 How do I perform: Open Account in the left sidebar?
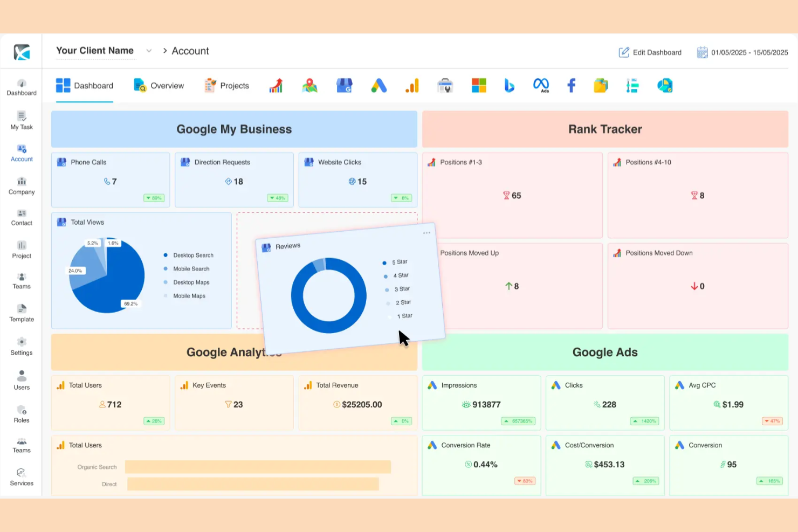tap(22, 153)
